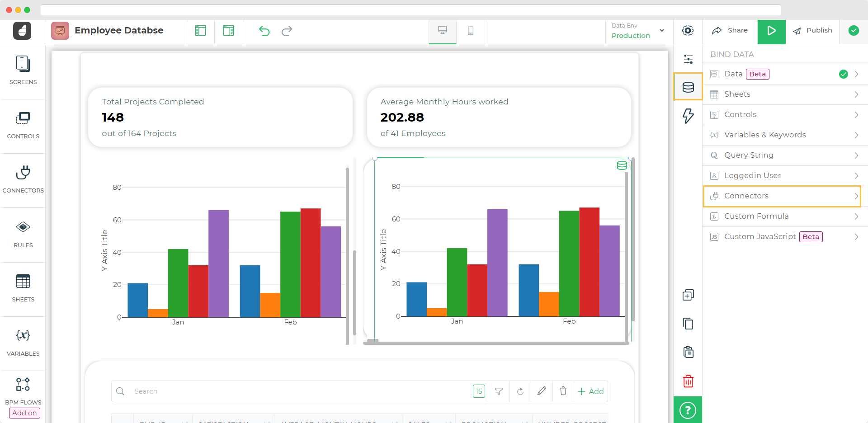Click the Publish button
Screen dimensions: 868x423
point(813,31)
